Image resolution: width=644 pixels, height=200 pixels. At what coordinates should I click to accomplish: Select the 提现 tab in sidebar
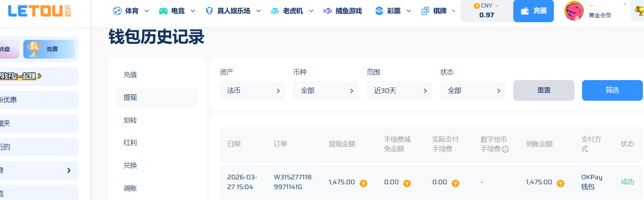point(157,97)
